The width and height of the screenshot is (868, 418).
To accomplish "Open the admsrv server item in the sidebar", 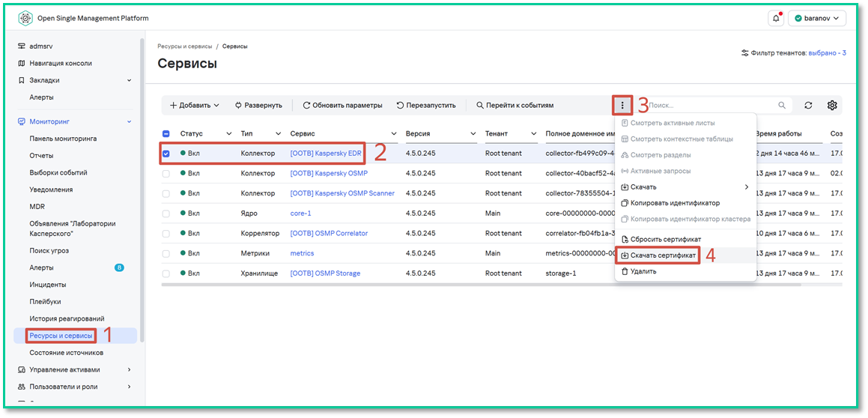I will click(41, 46).
